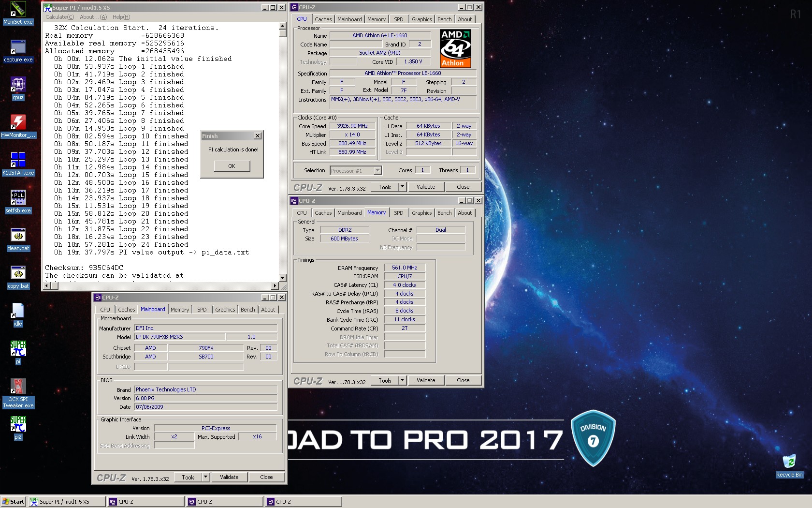Open the Start menu
The width and height of the screenshot is (812, 508).
click(x=13, y=502)
